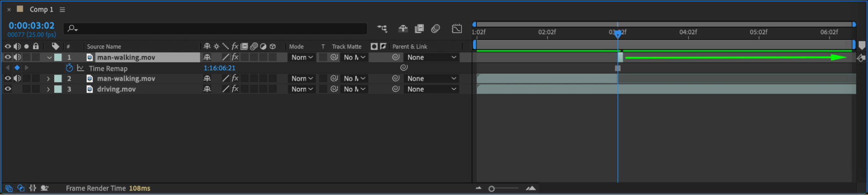
Task: Open blending Mode dropdown for layer 1
Action: point(302,57)
